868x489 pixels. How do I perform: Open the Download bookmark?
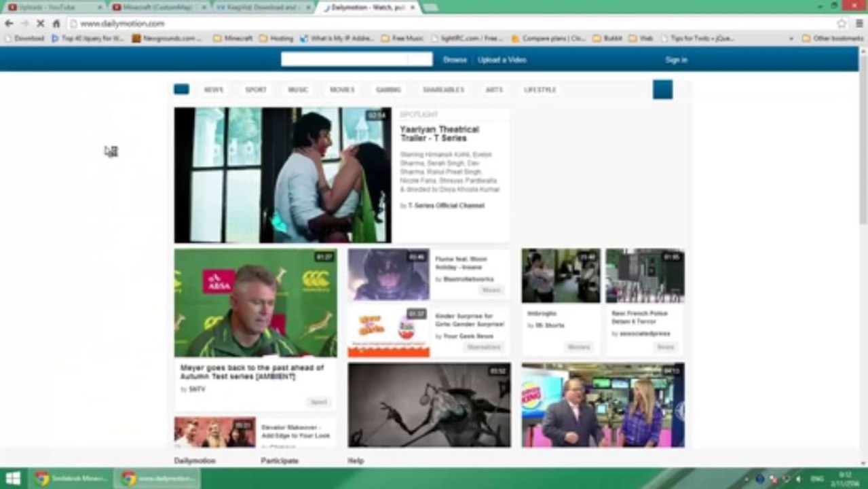[x=24, y=39]
